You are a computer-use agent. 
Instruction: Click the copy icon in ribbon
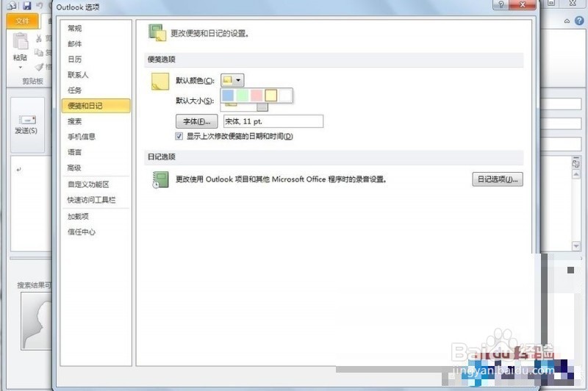(x=39, y=52)
